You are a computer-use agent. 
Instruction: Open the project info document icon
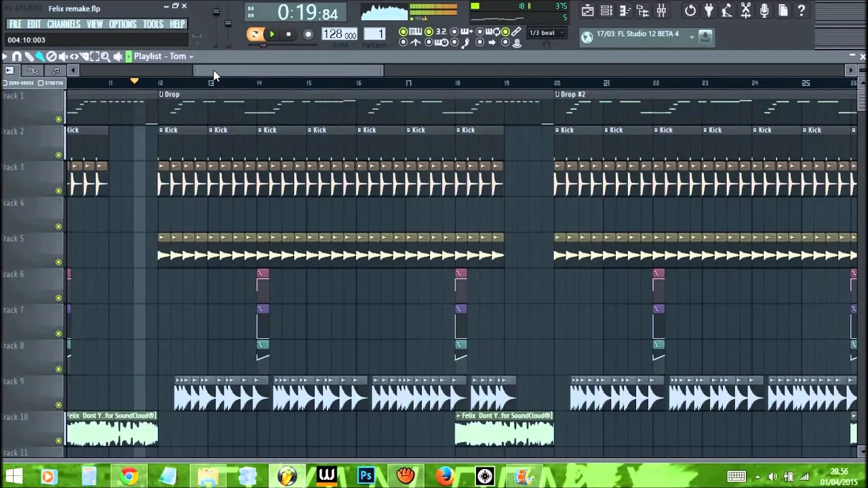point(783,11)
